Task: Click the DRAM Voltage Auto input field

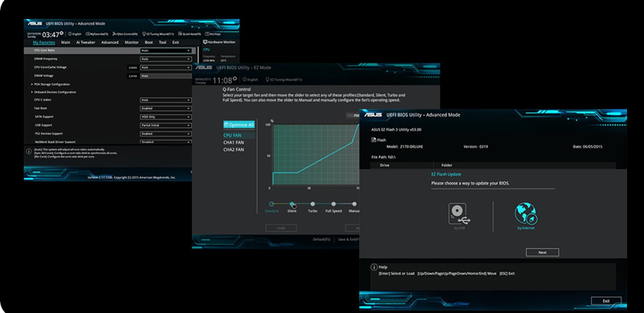Action: pos(165,76)
